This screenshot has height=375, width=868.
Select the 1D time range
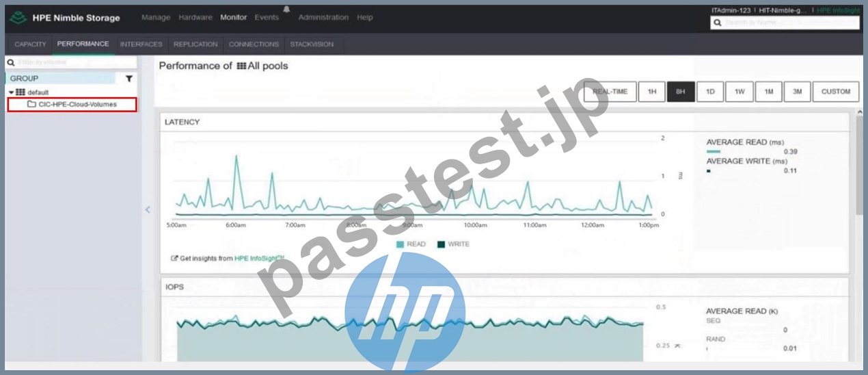coord(710,92)
